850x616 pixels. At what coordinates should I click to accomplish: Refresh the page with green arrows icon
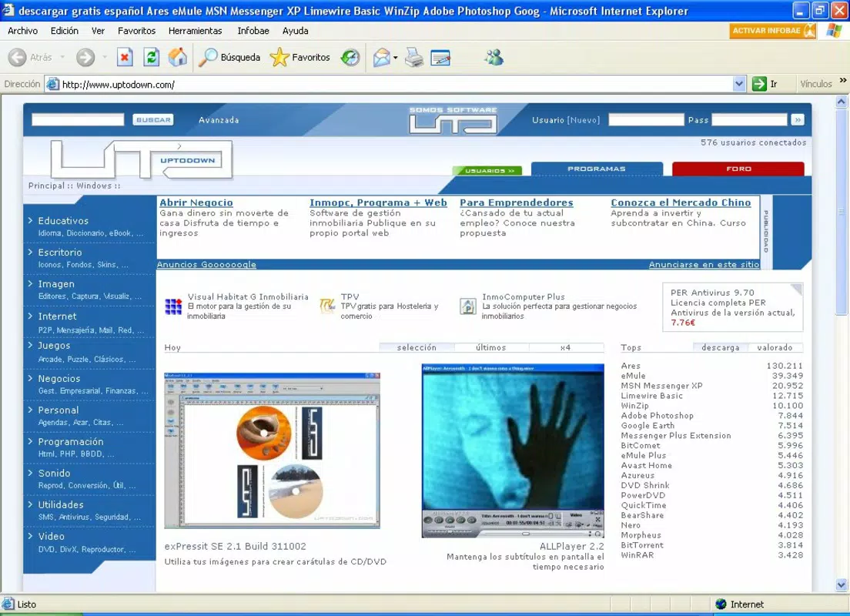pos(151,57)
